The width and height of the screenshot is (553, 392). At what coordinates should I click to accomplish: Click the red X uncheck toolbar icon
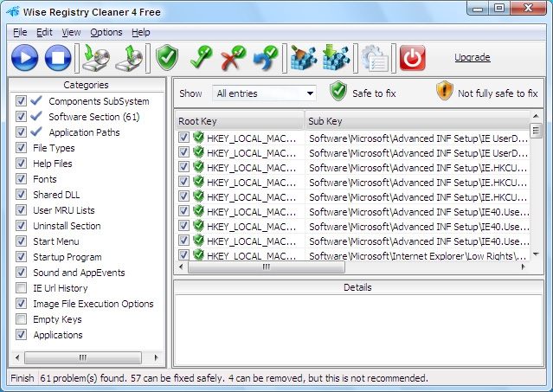pyautogui.click(x=233, y=58)
